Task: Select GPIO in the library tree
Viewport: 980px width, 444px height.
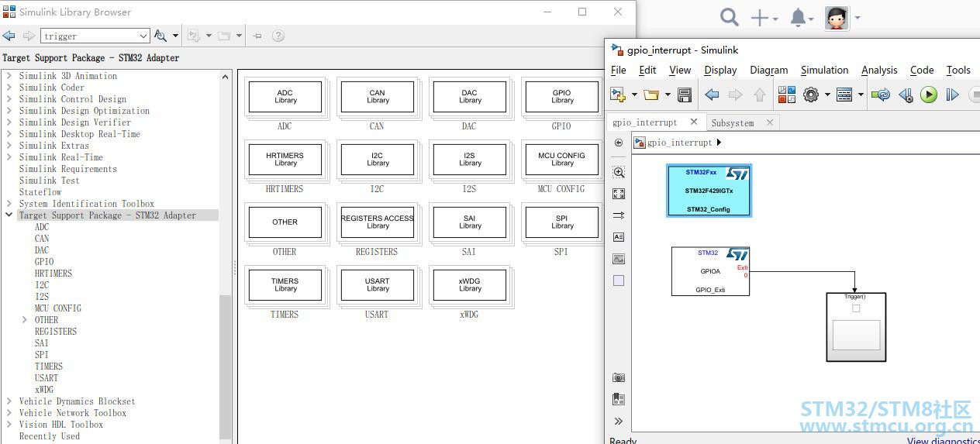Action: (44, 262)
